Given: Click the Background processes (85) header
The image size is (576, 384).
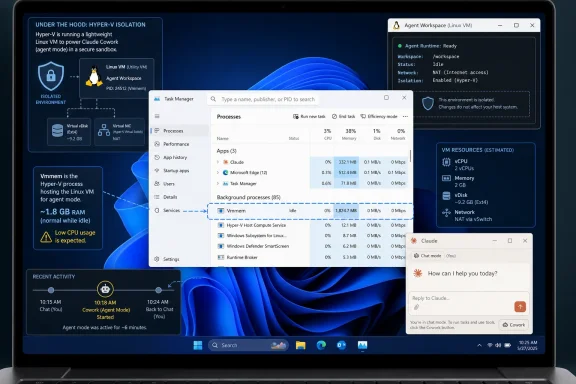Looking at the screenshot, I should (249, 197).
